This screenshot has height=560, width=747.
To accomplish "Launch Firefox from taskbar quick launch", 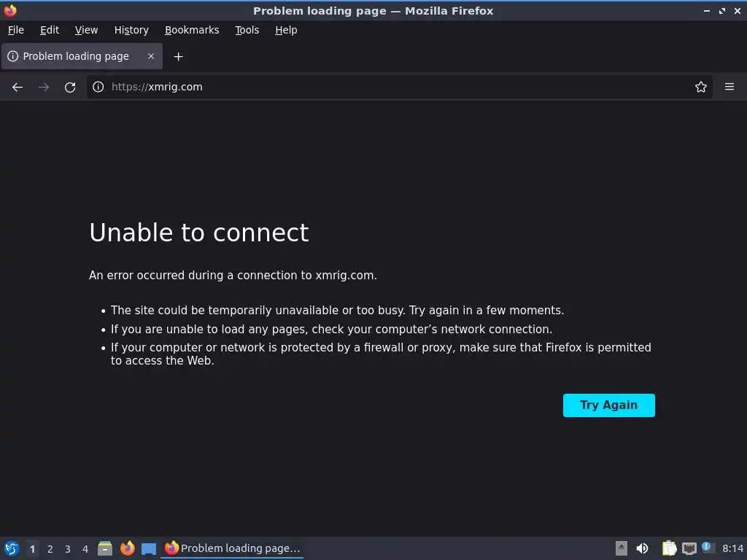I will (x=127, y=548).
